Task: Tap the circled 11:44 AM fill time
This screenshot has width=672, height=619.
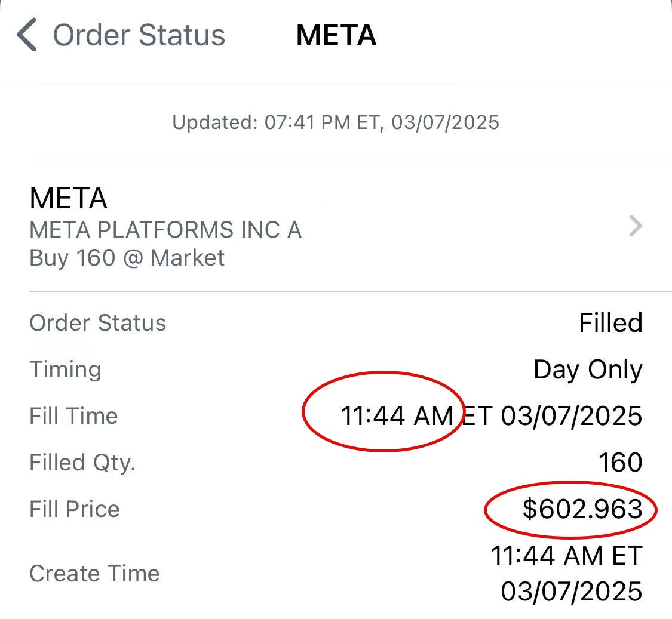Action: tap(397, 416)
